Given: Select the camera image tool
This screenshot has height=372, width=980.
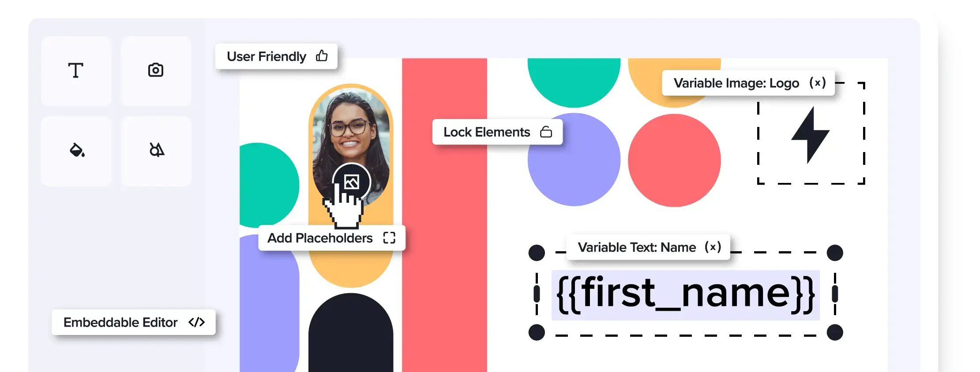Looking at the screenshot, I should tap(156, 71).
